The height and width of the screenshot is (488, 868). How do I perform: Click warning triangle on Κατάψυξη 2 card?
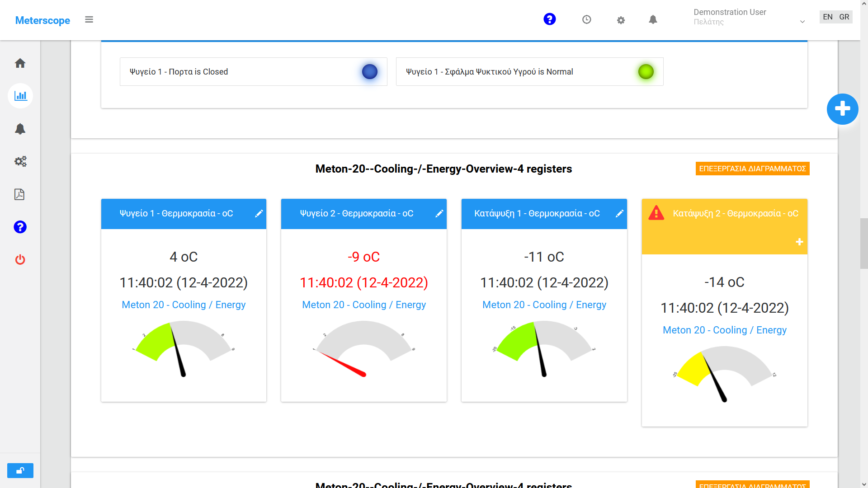(656, 213)
